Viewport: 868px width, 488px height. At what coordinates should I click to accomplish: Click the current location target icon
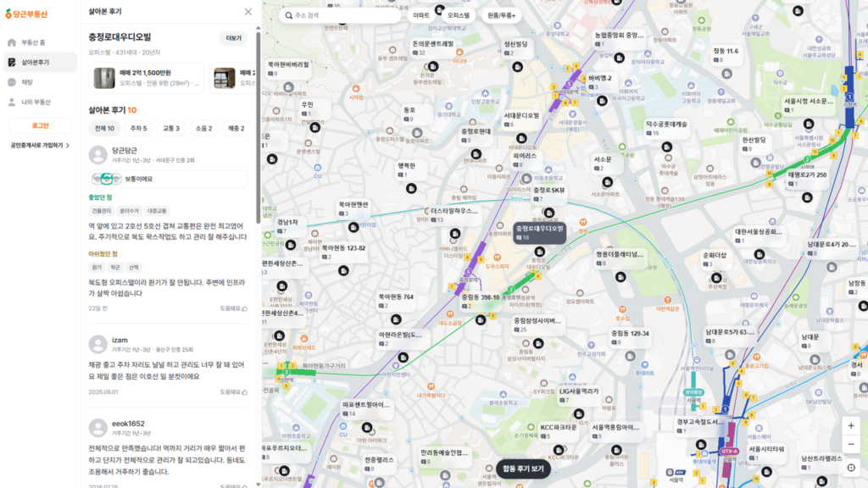tap(851, 468)
